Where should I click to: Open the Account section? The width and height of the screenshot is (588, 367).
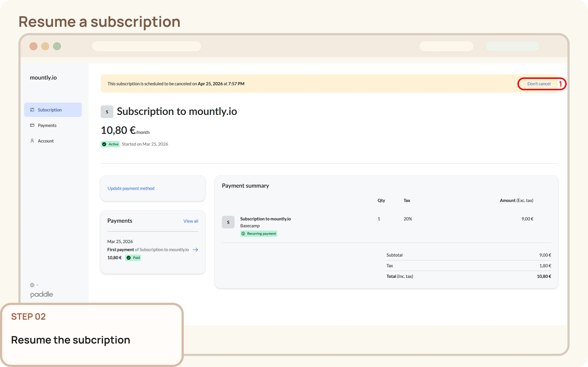pyautogui.click(x=45, y=141)
